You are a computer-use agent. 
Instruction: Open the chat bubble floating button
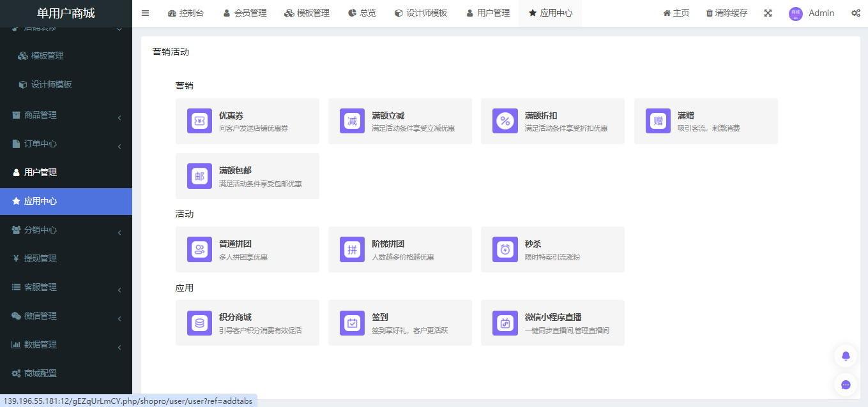(x=846, y=385)
